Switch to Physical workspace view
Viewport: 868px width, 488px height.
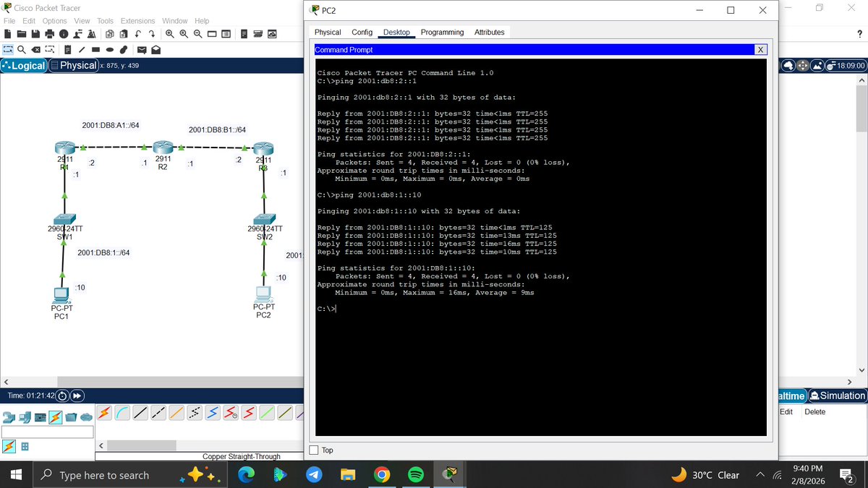click(75, 65)
